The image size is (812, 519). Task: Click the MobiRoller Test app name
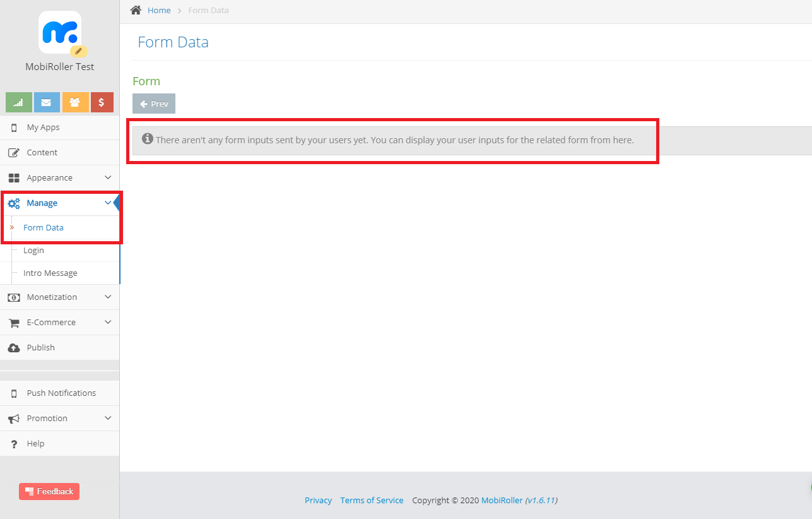(60, 67)
